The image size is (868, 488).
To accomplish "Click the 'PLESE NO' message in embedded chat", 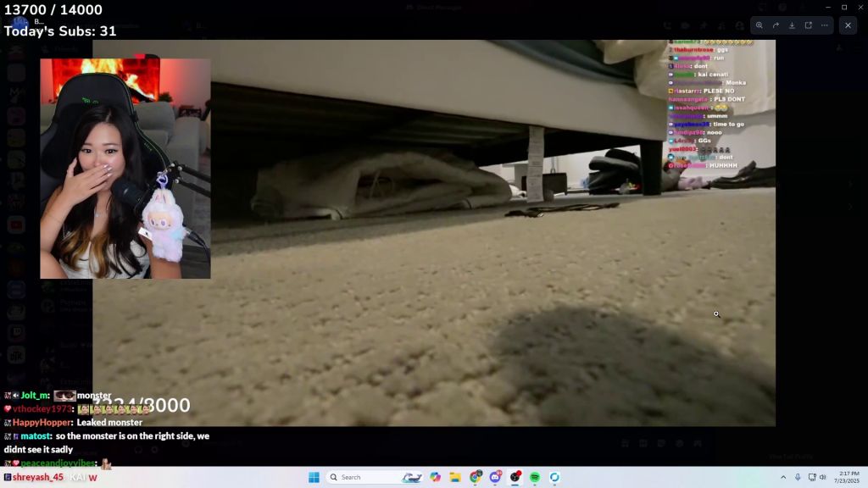I will click(719, 91).
